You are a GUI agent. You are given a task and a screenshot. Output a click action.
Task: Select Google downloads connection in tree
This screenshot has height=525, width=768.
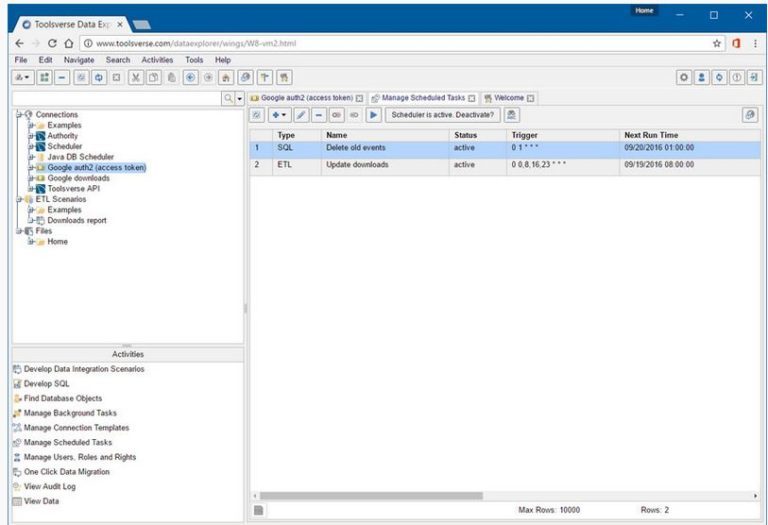(x=78, y=178)
